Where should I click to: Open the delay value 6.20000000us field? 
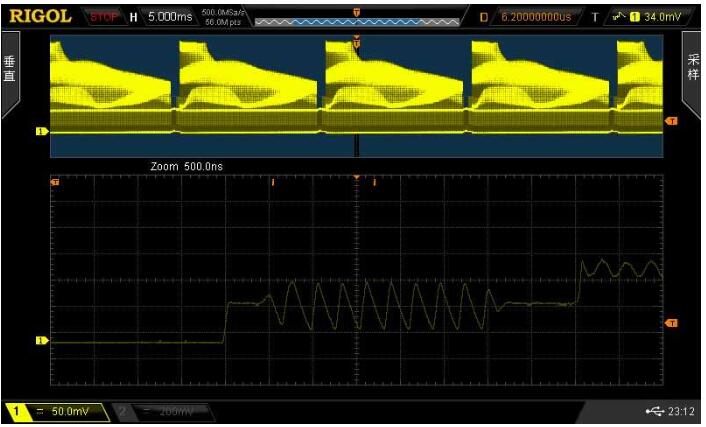pos(535,16)
